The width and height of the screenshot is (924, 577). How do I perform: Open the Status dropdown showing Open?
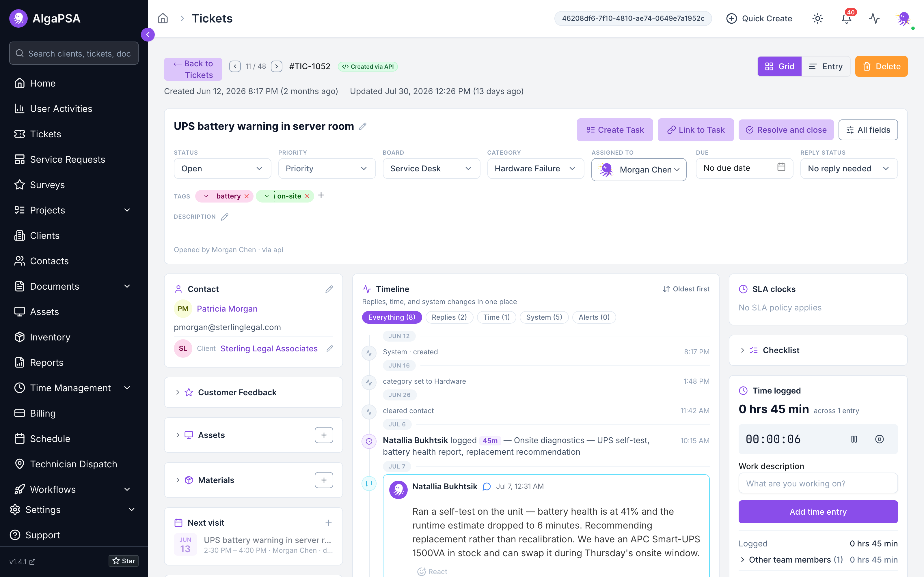pyautogui.click(x=222, y=169)
